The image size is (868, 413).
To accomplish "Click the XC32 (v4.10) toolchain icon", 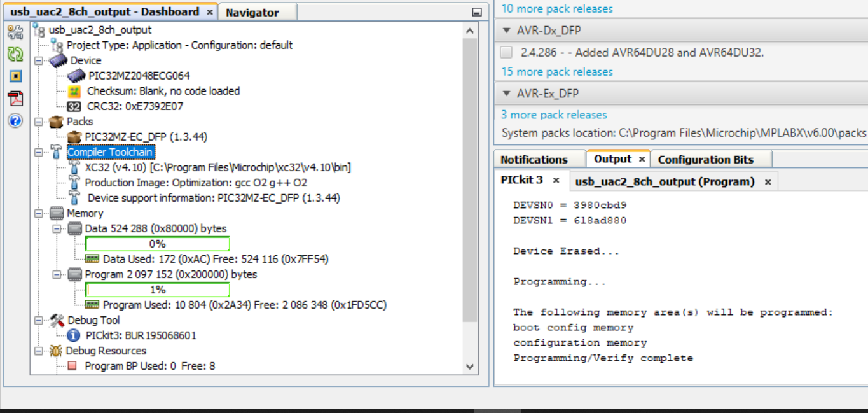I will point(74,167).
